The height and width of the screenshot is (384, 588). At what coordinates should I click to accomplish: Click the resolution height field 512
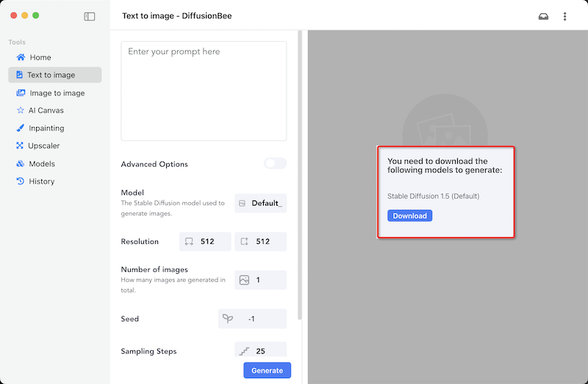[261, 242]
